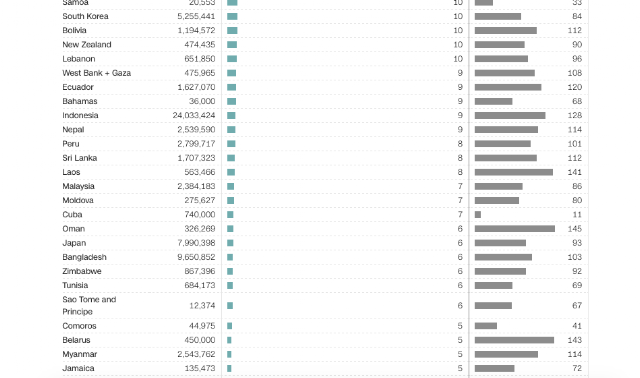
Task: Click Ecuador's gray bar showing 120
Action: point(508,87)
